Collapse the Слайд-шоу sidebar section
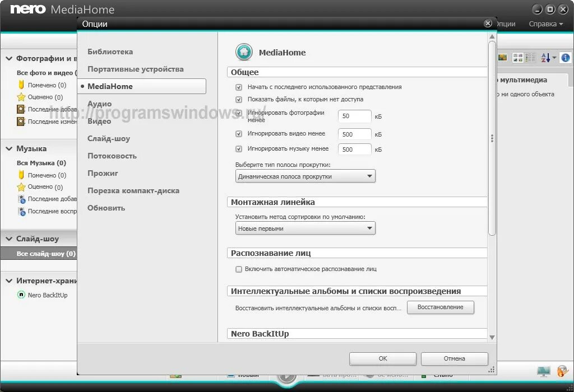This screenshot has height=392, width=574. 9,239
